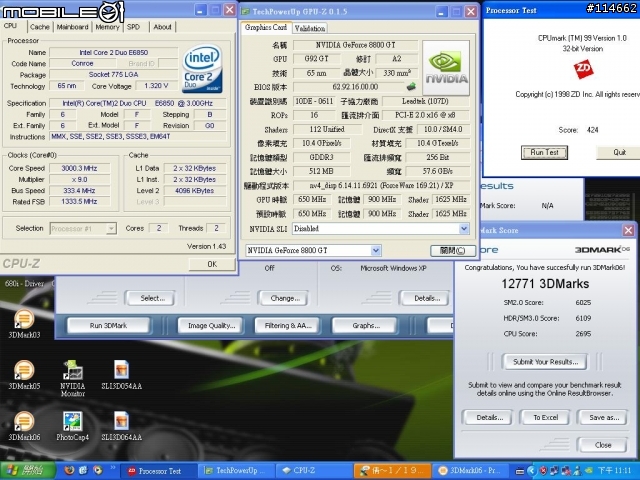This screenshot has width=640, height=480.
Task: Click the Rated FSB value 1333.5 MHz
Action: pyautogui.click(x=79, y=202)
